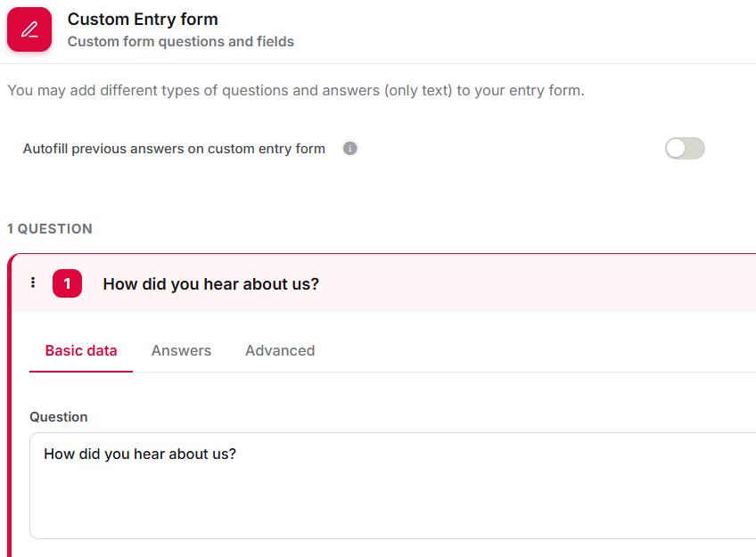756x557 pixels.
Task: Click the 'Question' field label
Action: click(59, 417)
